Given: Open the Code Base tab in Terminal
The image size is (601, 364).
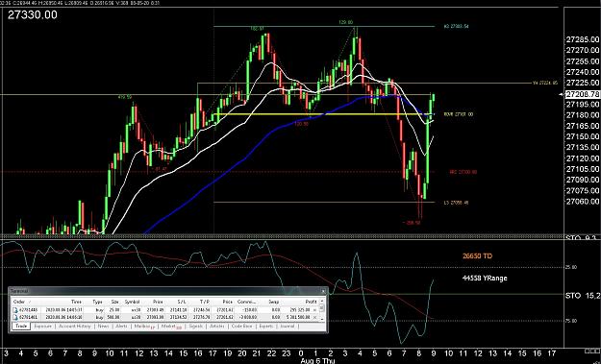Looking at the screenshot, I should (242, 327).
